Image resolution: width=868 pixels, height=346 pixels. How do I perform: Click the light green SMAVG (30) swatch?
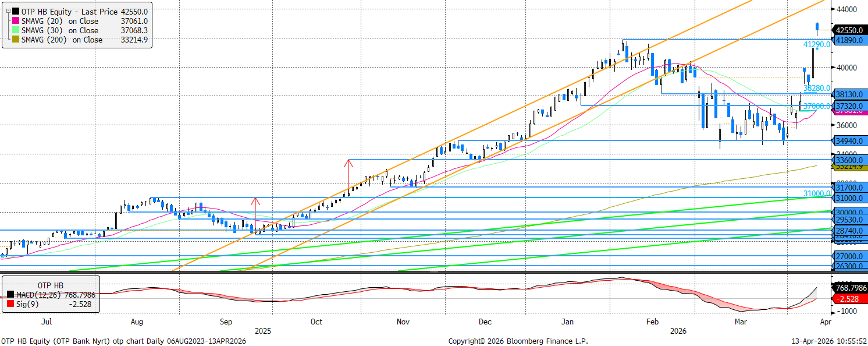[15, 30]
